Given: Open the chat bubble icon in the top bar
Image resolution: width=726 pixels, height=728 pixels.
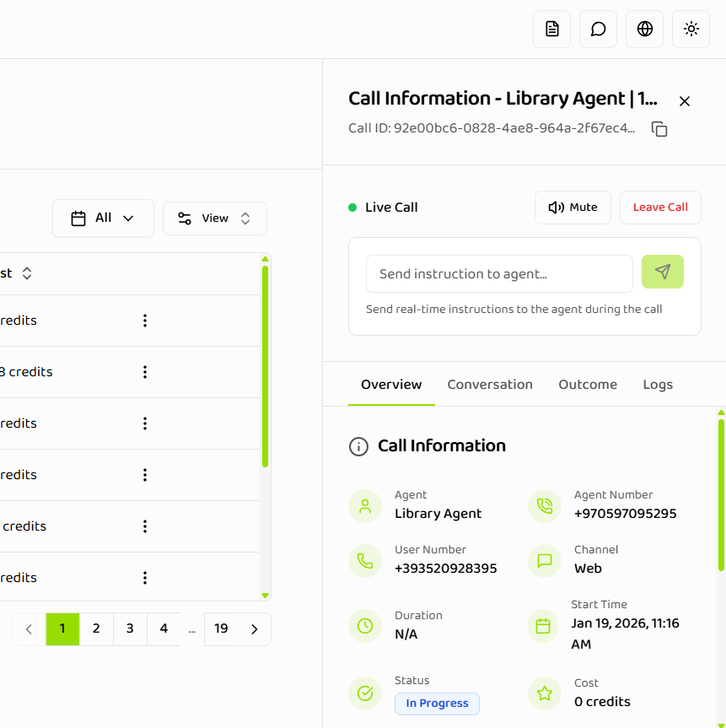Looking at the screenshot, I should click(x=598, y=29).
